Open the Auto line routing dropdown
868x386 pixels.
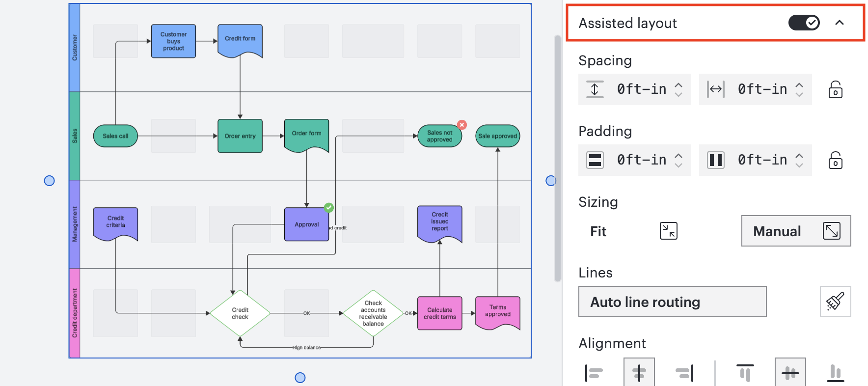673,302
